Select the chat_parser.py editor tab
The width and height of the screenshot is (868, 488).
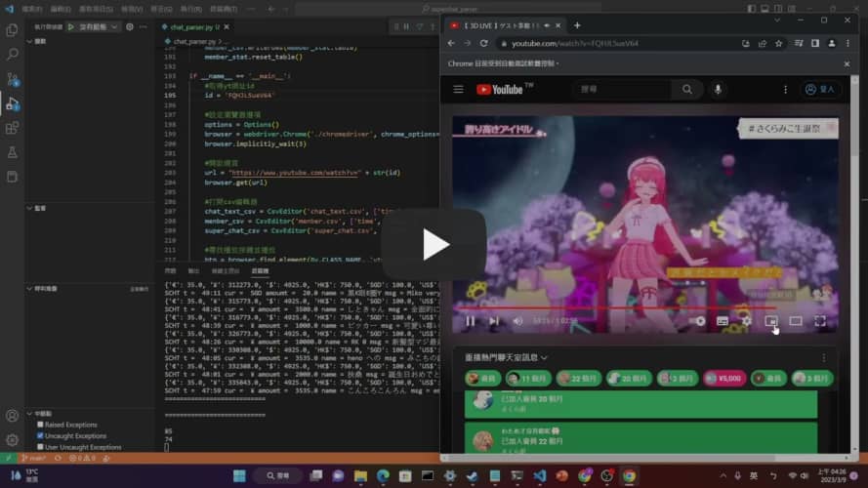coord(191,26)
